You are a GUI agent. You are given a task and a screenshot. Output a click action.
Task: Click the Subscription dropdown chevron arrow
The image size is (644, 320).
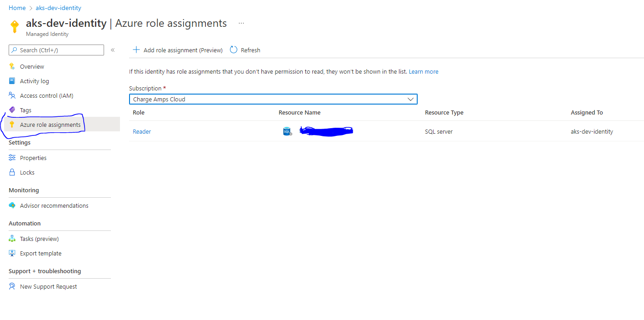point(411,99)
